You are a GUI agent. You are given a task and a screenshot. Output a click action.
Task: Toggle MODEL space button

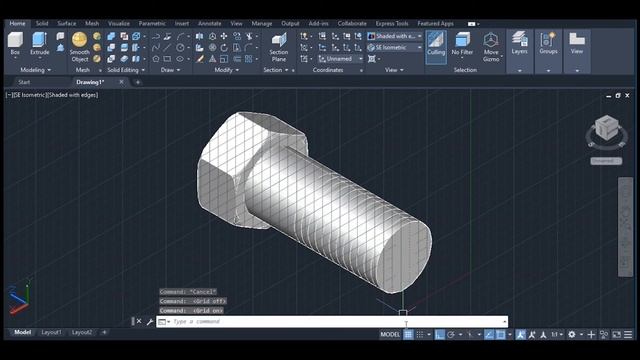tap(390, 335)
